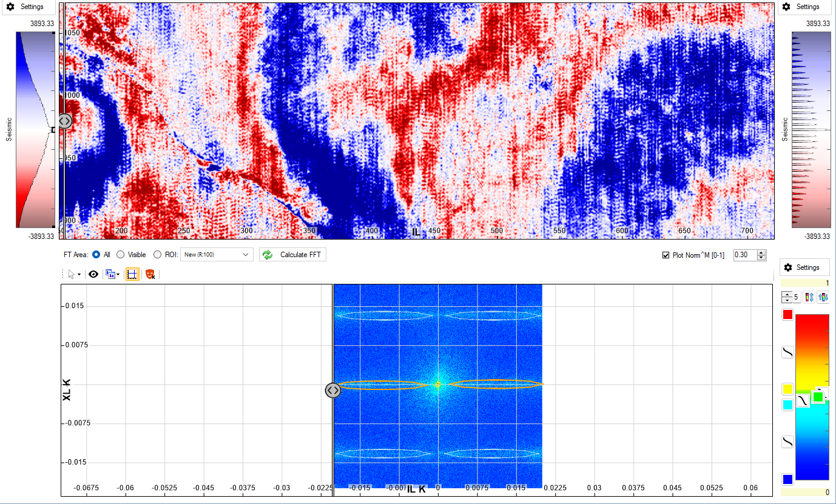Image resolution: width=836 pixels, height=504 pixels.
Task: Click the green refresh icon beside Calculate FFT
Action: pos(267,254)
